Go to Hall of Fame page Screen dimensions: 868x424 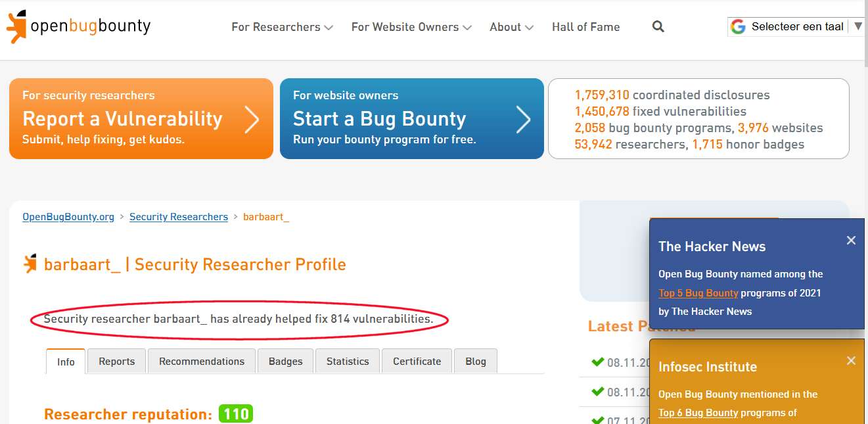[x=585, y=27]
